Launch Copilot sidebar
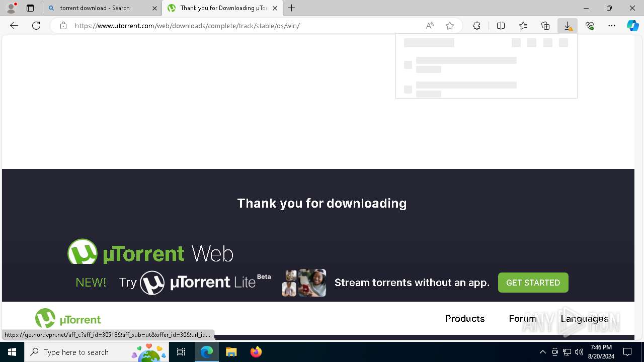Image resolution: width=644 pixels, height=362 pixels. [633, 26]
